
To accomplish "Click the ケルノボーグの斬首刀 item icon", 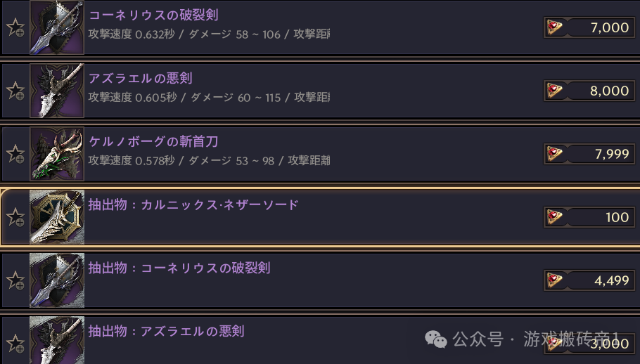I will (x=57, y=154).
